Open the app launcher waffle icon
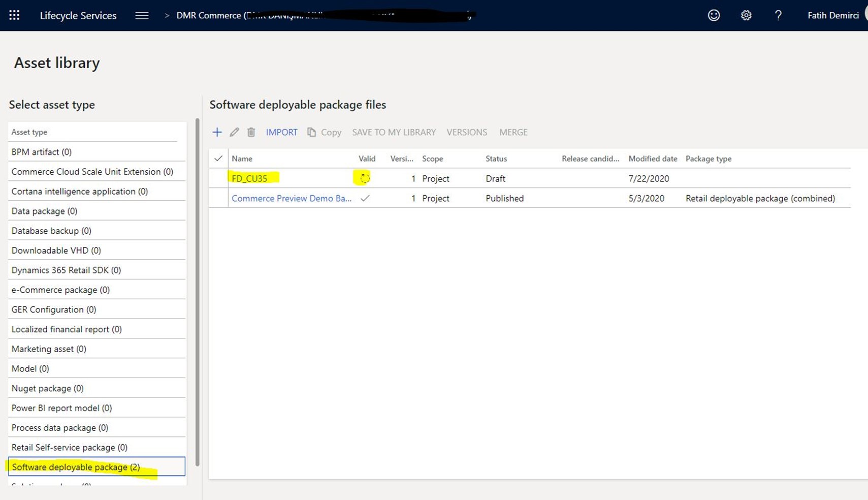The width and height of the screenshot is (868, 500). tap(14, 15)
